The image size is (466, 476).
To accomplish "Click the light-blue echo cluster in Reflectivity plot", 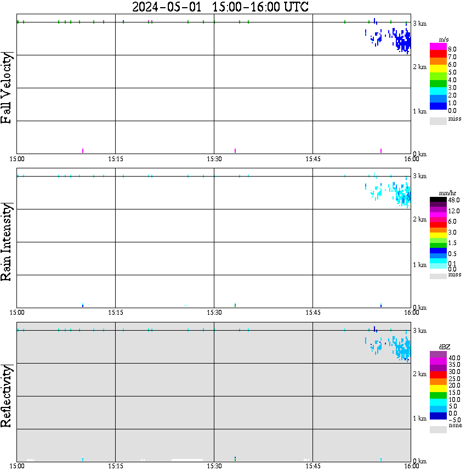I will pyautogui.click(x=402, y=349).
